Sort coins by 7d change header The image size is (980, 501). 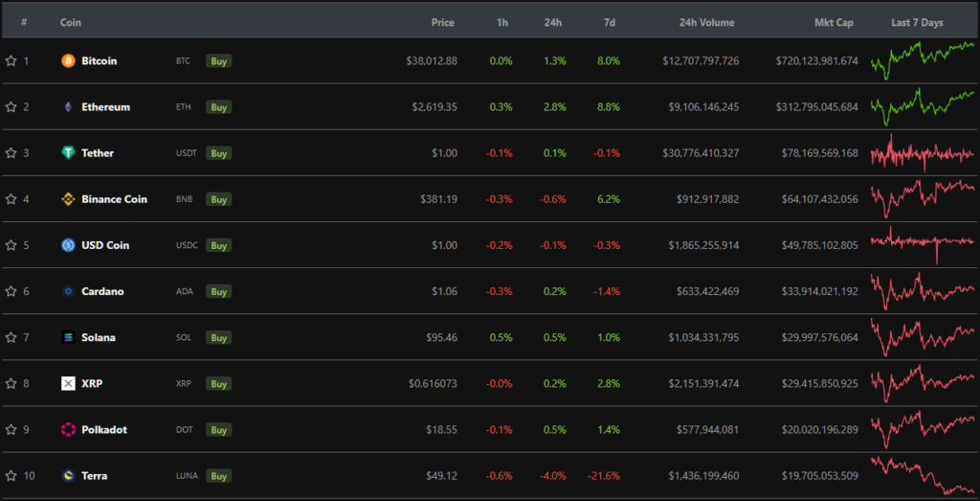tap(610, 22)
